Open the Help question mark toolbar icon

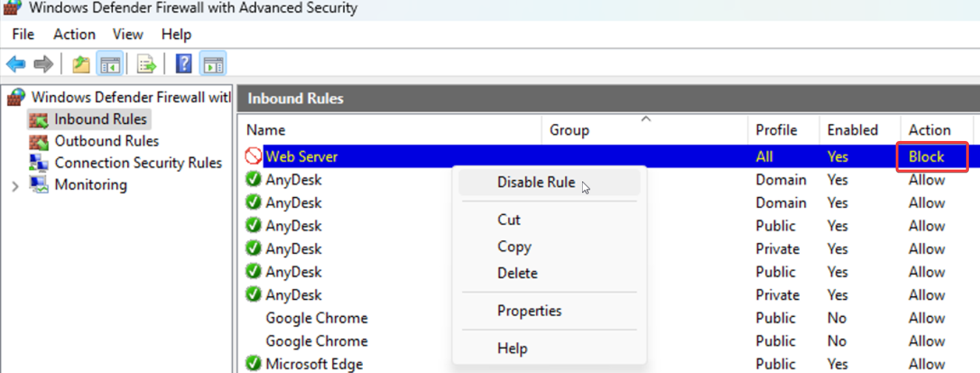coord(184,65)
